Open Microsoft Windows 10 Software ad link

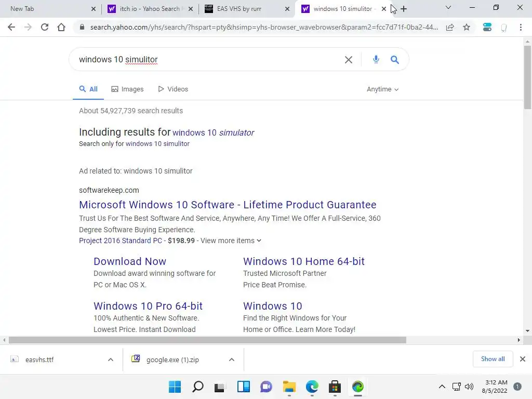coord(228,205)
